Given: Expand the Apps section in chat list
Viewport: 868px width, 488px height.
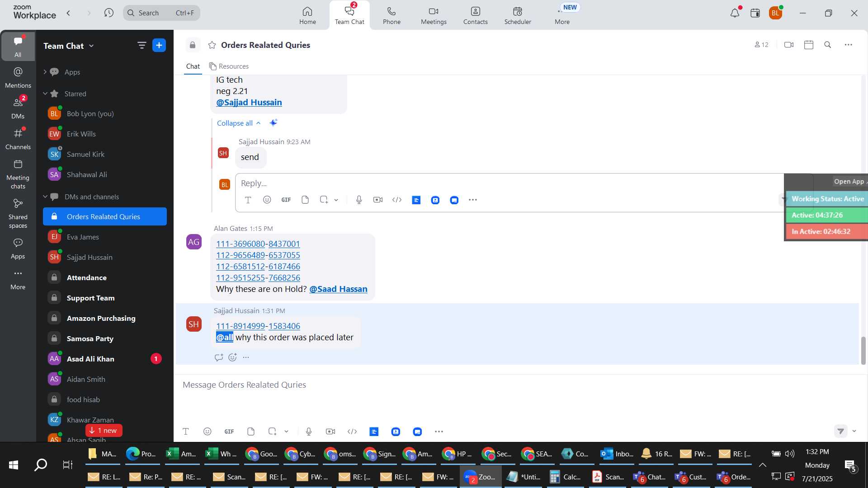Looking at the screenshot, I should click(45, 72).
